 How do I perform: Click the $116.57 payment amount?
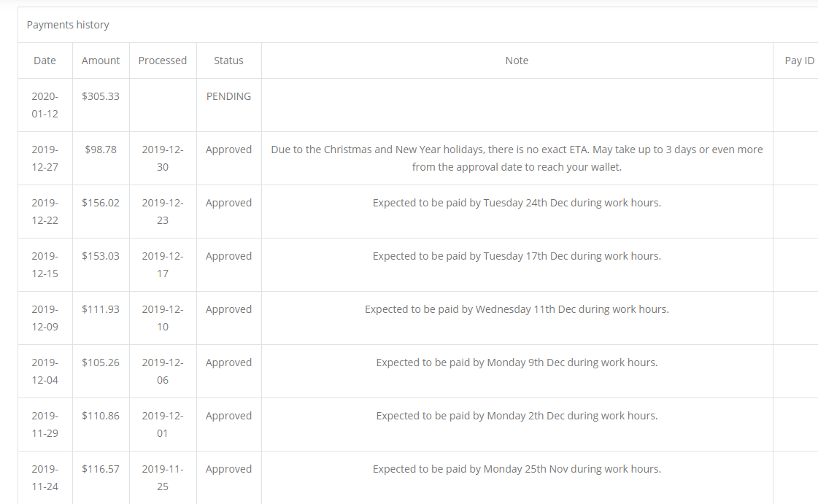tap(101, 469)
